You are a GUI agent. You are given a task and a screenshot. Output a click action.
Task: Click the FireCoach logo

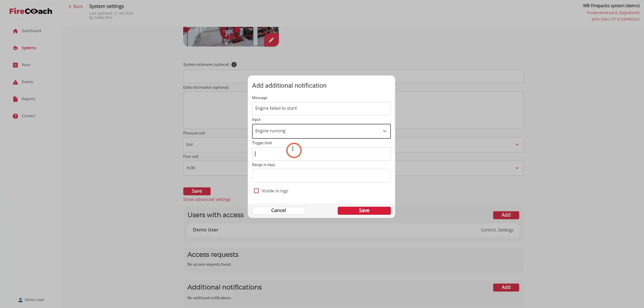coord(31,11)
